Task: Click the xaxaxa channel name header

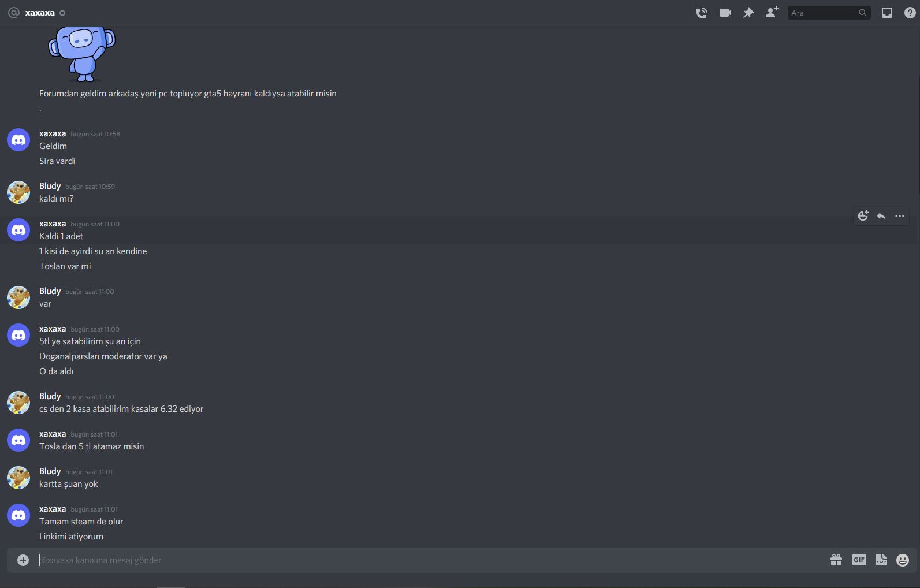Action: [x=40, y=12]
